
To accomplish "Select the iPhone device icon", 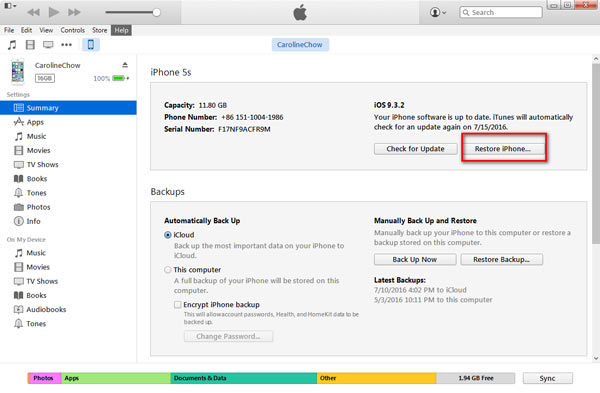I will click(x=91, y=45).
